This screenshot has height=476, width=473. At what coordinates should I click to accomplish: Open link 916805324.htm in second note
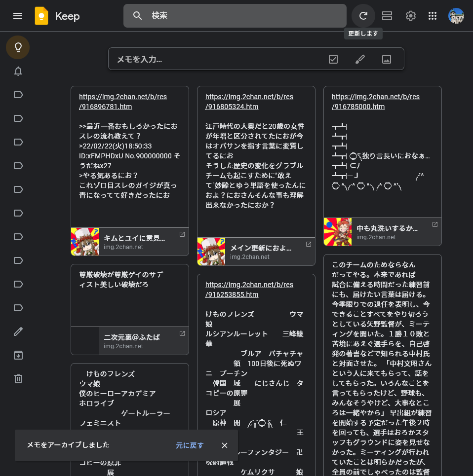click(249, 102)
